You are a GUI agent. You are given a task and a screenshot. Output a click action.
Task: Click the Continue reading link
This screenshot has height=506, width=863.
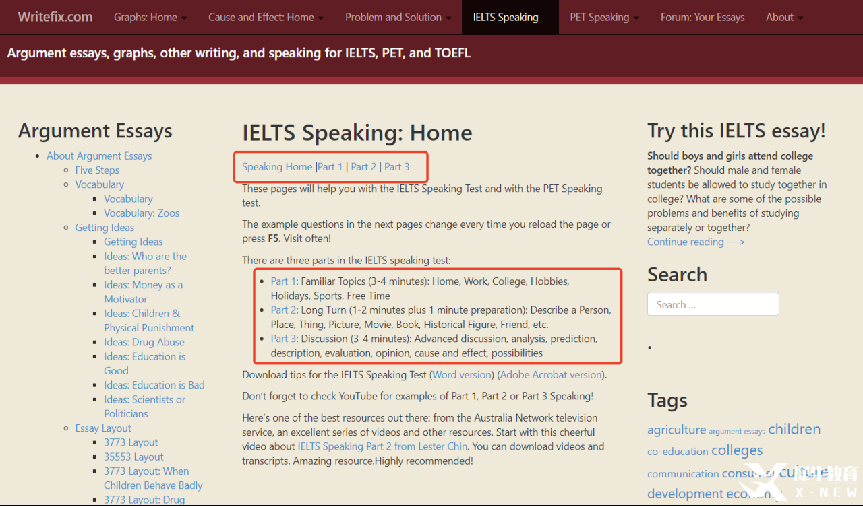pos(696,242)
